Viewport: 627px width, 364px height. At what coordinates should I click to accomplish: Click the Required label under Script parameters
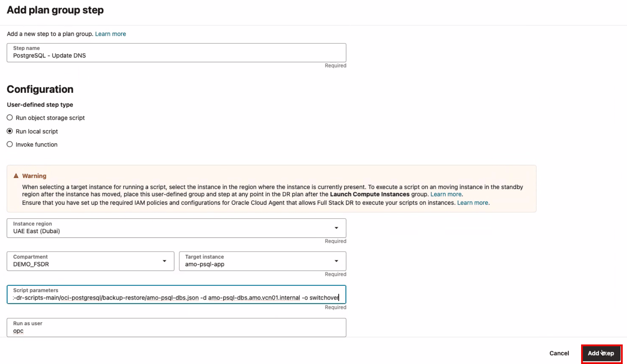pos(335,307)
